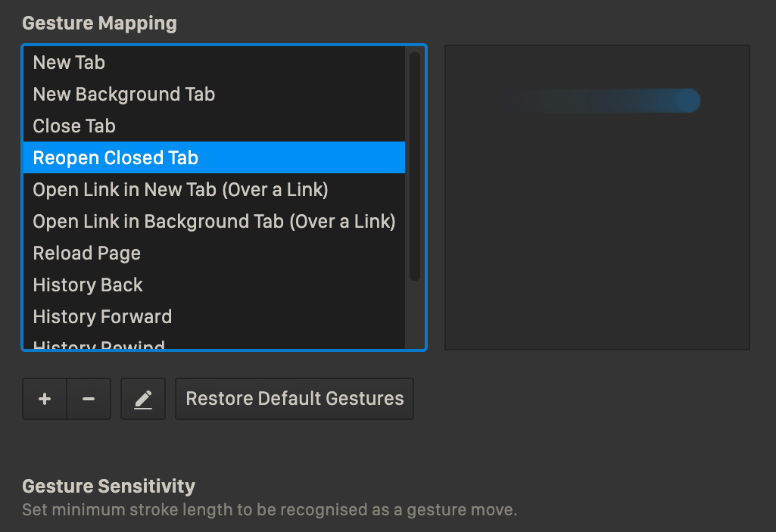Screen dimensions: 776x532
Task: Add a new gesture with plus button
Action: point(45,399)
